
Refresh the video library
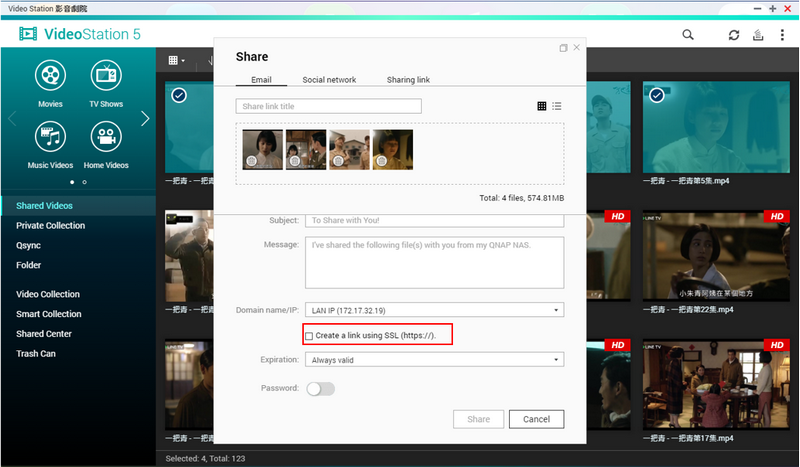tap(734, 35)
